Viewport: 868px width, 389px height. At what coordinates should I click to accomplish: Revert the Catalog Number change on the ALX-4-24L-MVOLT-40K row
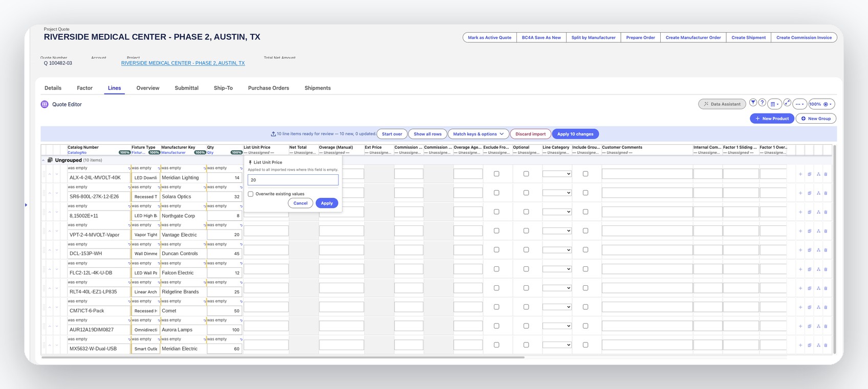(x=129, y=168)
